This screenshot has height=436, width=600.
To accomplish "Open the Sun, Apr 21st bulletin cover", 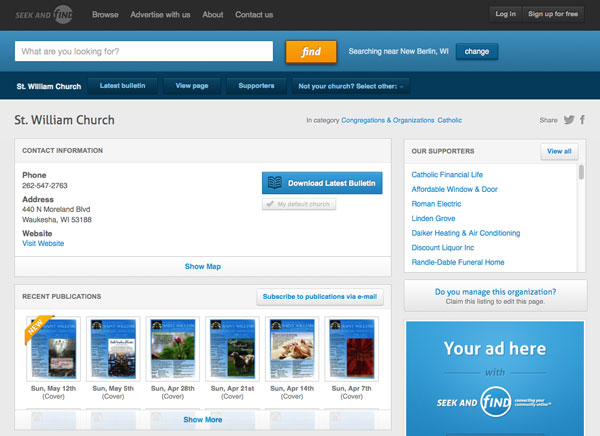I will pos(232,349).
